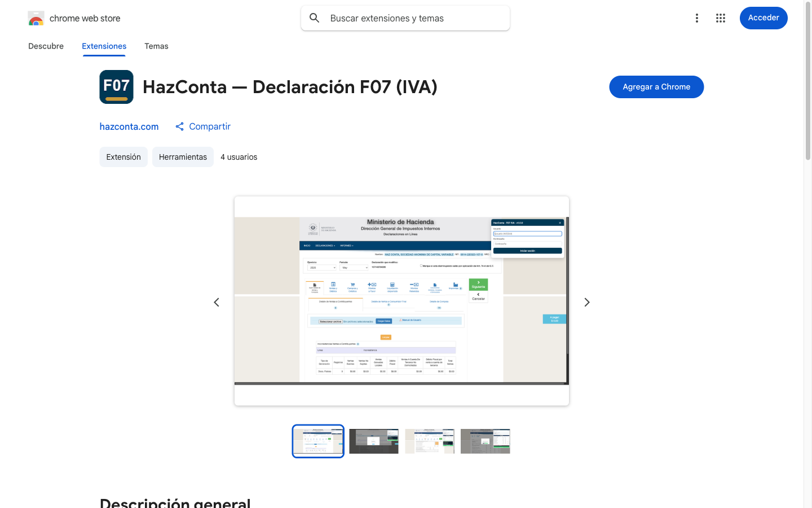Focus the Buscar extensiones y temas field
Screen dimensions: 812x508
pos(405,18)
